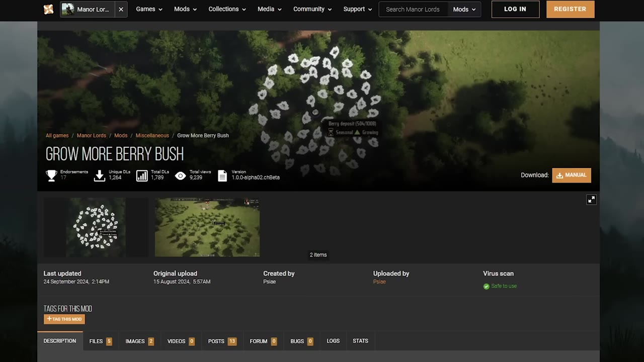View the white berry bush thumbnail
Image resolution: width=644 pixels, height=362 pixels.
[96, 227]
